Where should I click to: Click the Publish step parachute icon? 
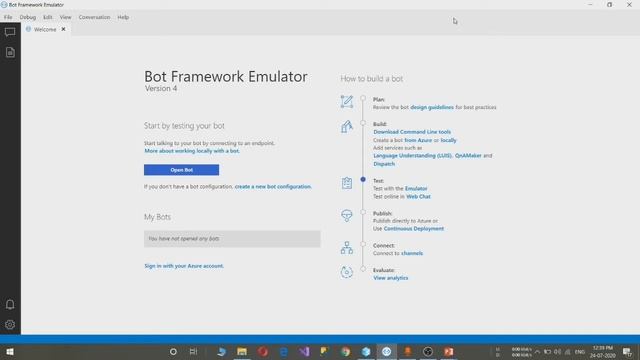pos(347,215)
